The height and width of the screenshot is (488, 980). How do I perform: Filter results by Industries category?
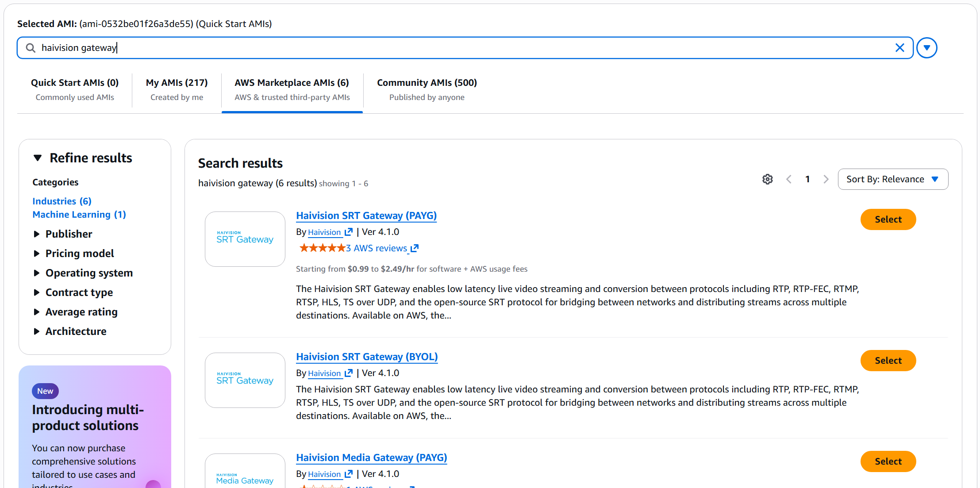pyautogui.click(x=61, y=201)
